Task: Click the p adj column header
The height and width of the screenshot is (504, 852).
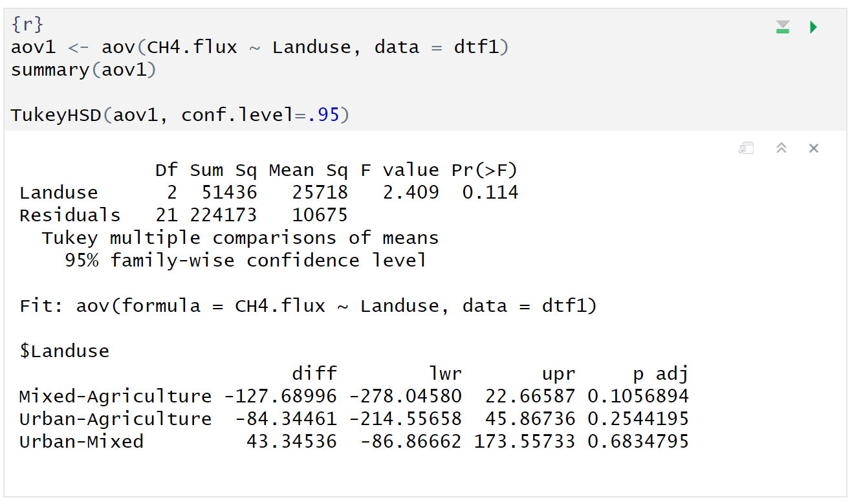Action: click(660, 374)
